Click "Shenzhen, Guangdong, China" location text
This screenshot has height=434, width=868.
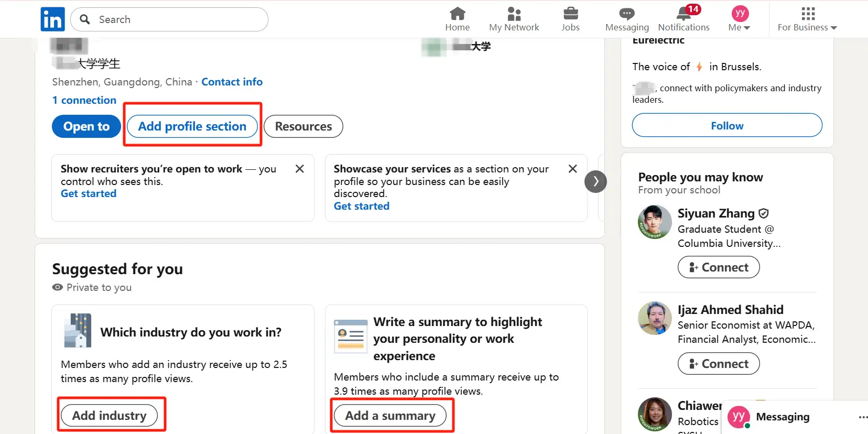[122, 82]
